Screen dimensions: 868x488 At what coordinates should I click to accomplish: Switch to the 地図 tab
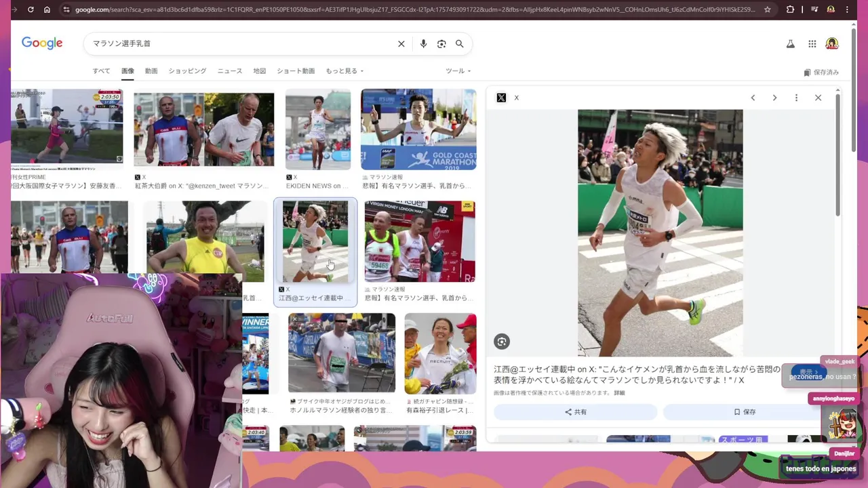point(260,71)
